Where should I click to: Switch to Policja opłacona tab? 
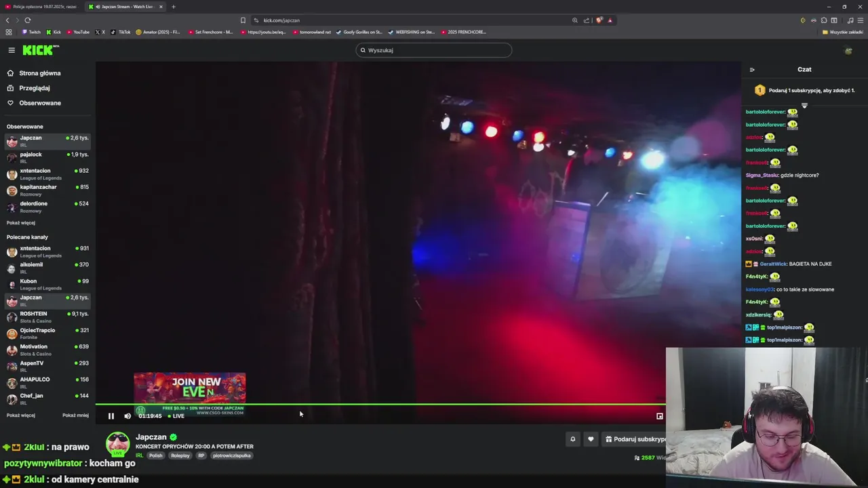tap(41, 7)
